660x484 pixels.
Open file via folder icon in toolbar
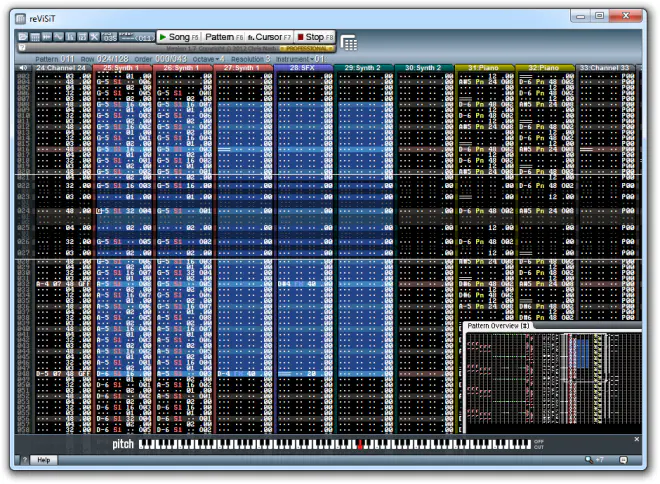point(23,37)
